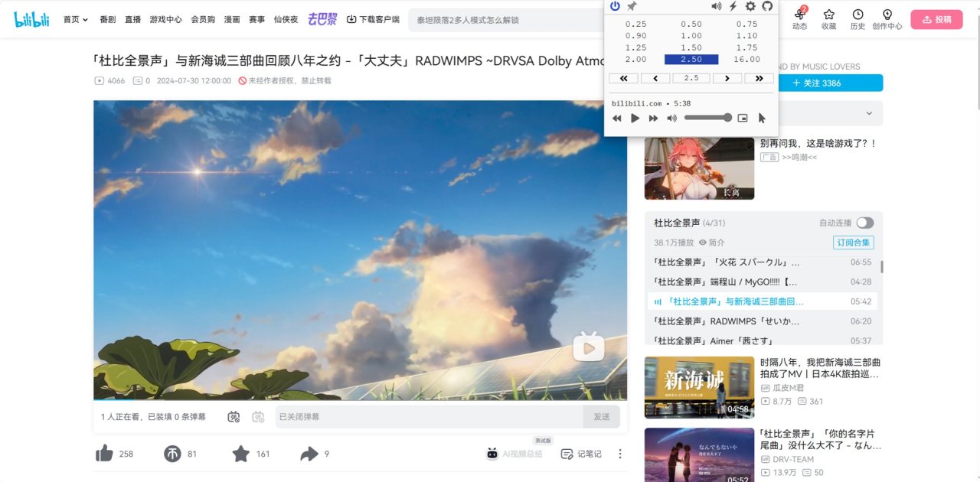
Task: Click the coin icon showing 81
Action: coord(172,454)
